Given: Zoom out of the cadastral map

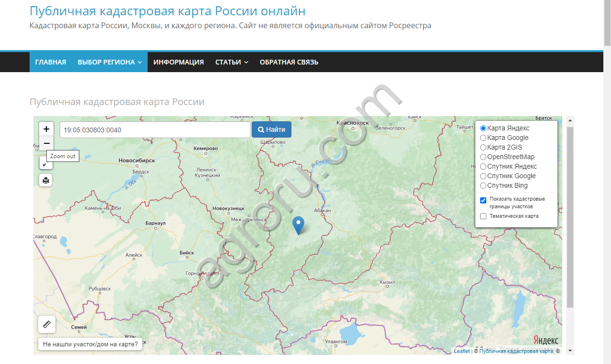Looking at the screenshot, I should (x=46, y=143).
